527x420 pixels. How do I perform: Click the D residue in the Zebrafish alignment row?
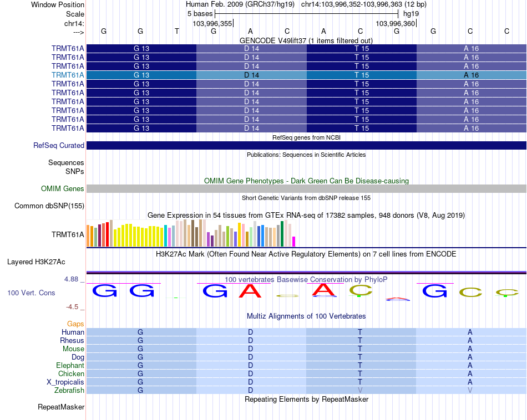pyautogui.click(x=250, y=390)
